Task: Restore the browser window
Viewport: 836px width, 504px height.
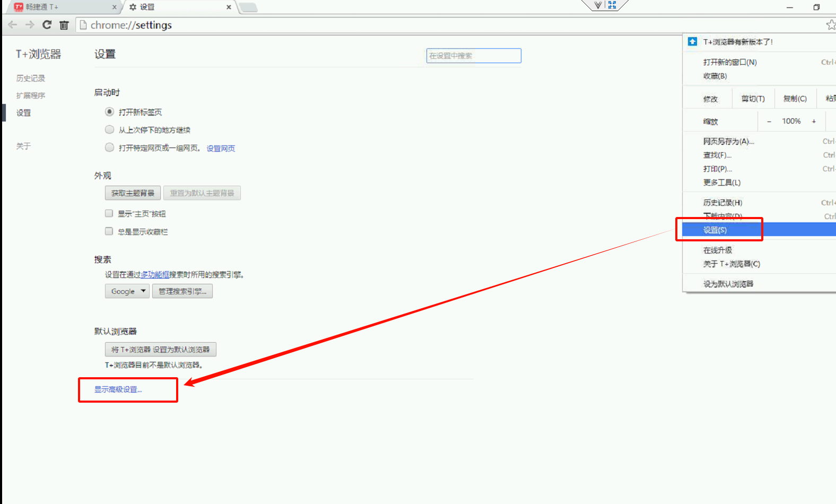Action: 816,7
